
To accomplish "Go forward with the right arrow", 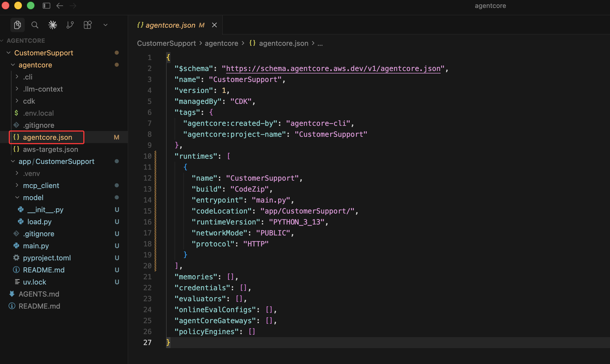I will 73,6.
